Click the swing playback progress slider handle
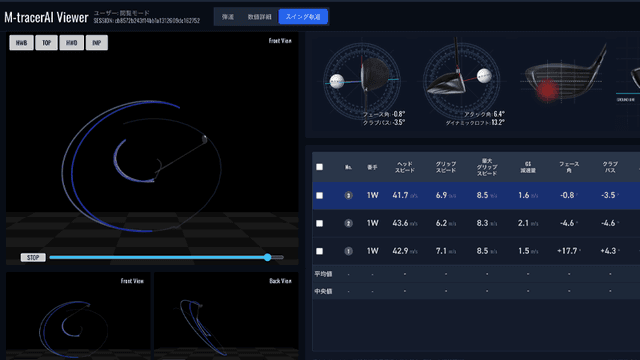 (x=267, y=257)
